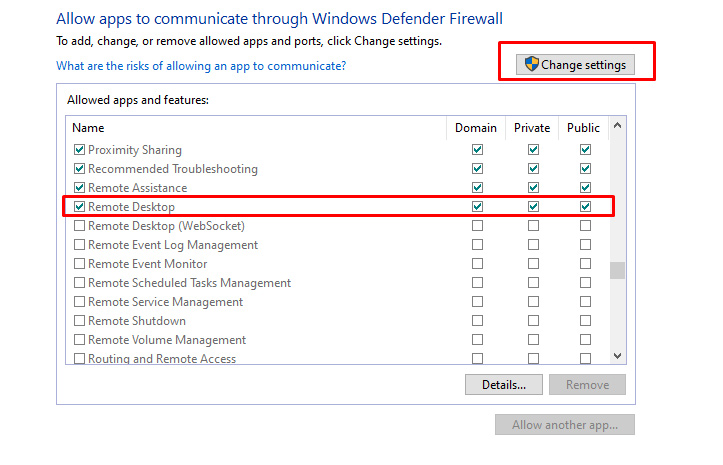Enable the Remote Event Monitor checkbox
Screen dimensions: 723x465
click(x=80, y=264)
